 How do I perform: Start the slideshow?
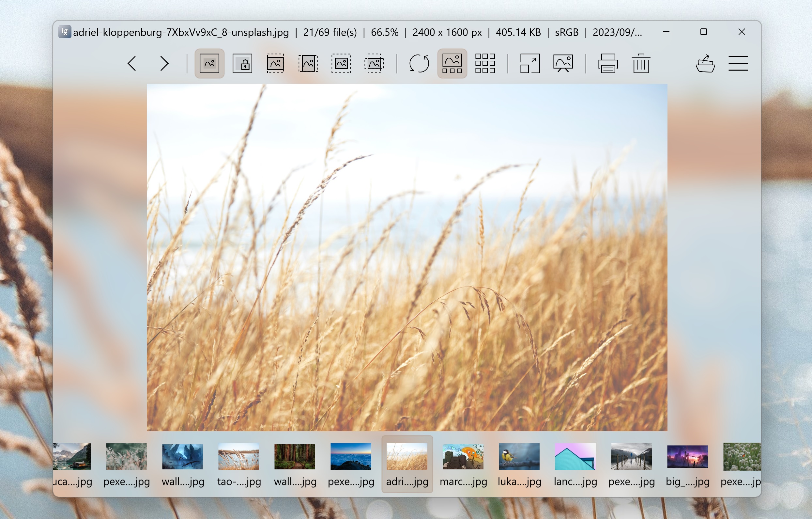pos(563,63)
